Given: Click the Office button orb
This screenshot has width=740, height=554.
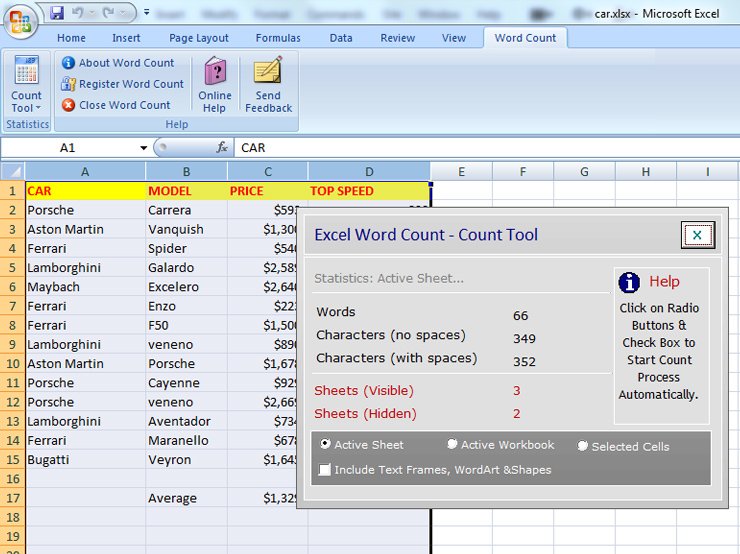Looking at the screenshot, I should pos(20,21).
